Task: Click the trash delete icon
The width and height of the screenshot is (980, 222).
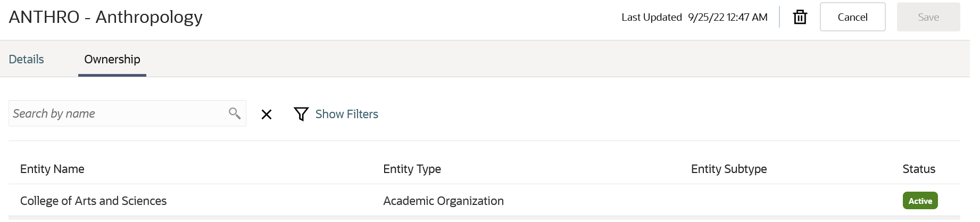Action: [x=800, y=18]
